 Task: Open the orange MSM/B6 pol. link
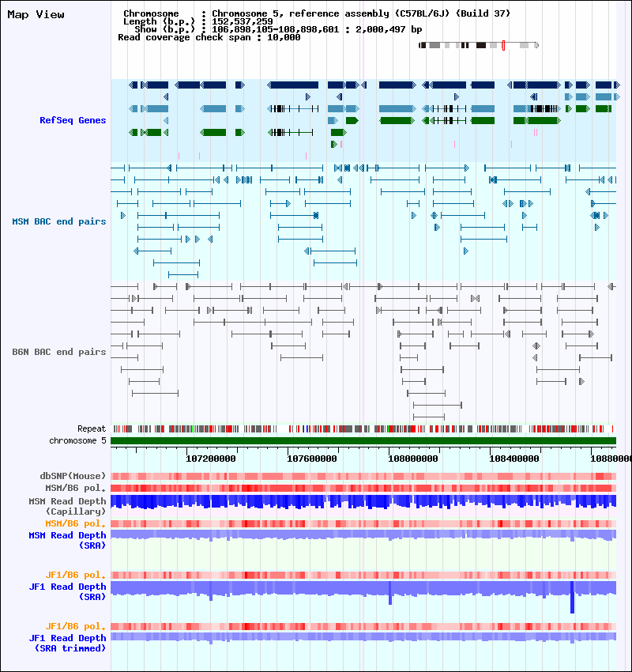[x=76, y=523]
